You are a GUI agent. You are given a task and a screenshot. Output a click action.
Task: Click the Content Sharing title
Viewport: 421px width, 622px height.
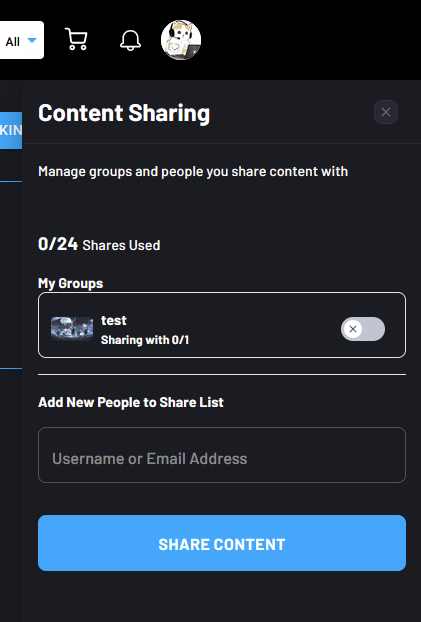(x=124, y=113)
